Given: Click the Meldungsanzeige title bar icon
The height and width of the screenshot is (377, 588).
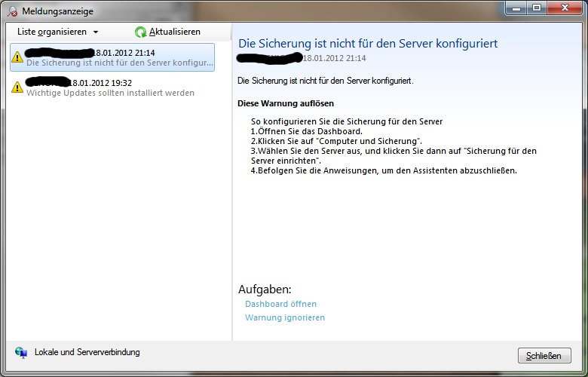Looking at the screenshot, I should [x=11, y=12].
